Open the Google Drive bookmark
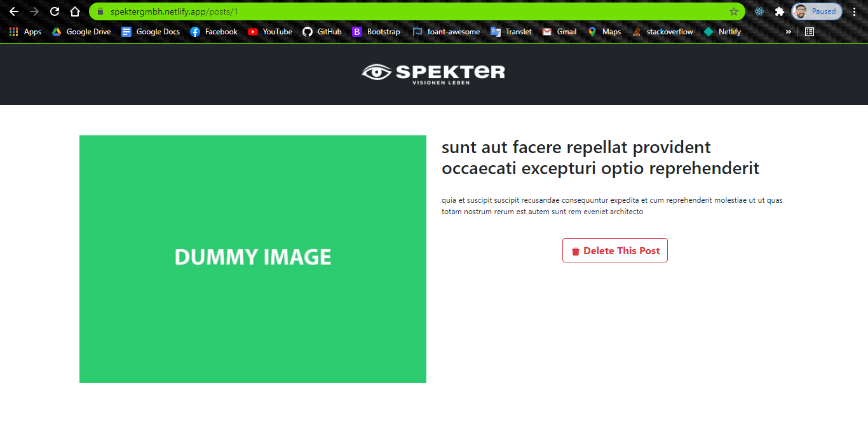Viewport: 868px width, 441px height. coord(81,32)
